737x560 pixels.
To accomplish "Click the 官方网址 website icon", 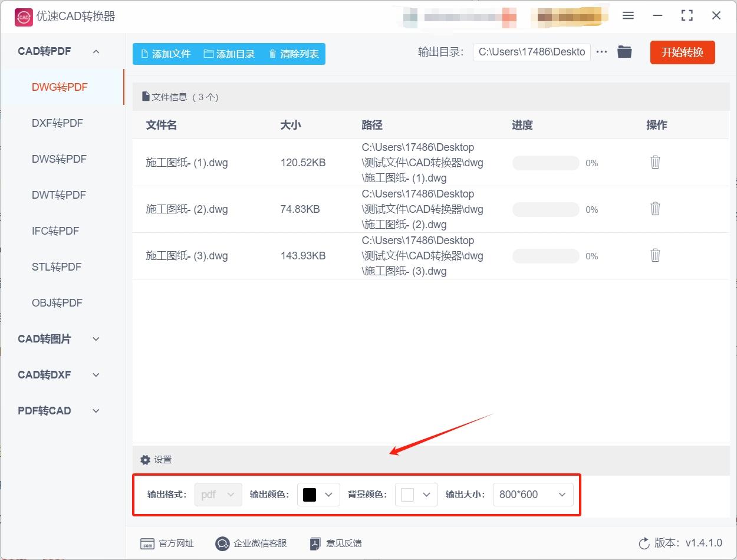I will coord(149,543).
